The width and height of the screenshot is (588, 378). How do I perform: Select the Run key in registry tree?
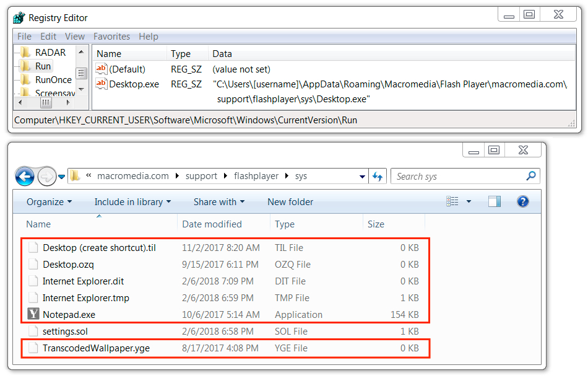click(43, 66)
